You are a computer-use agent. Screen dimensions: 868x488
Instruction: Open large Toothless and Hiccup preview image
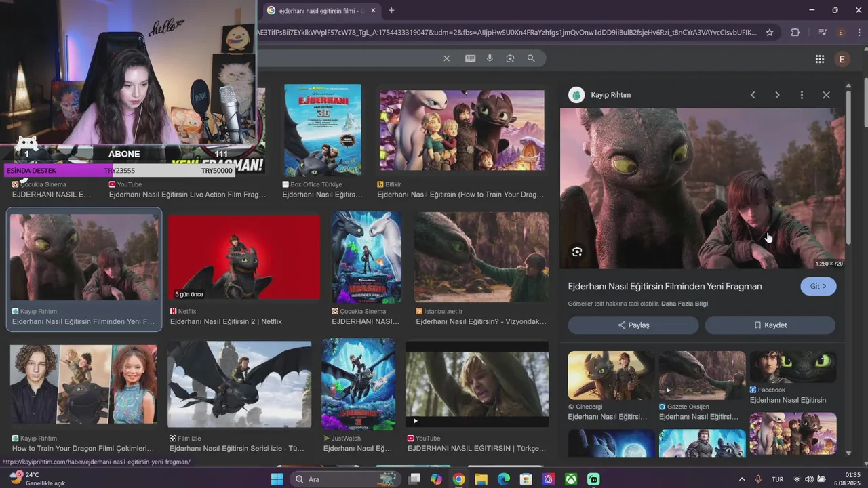pyautogui.click(x=703, y=188)
